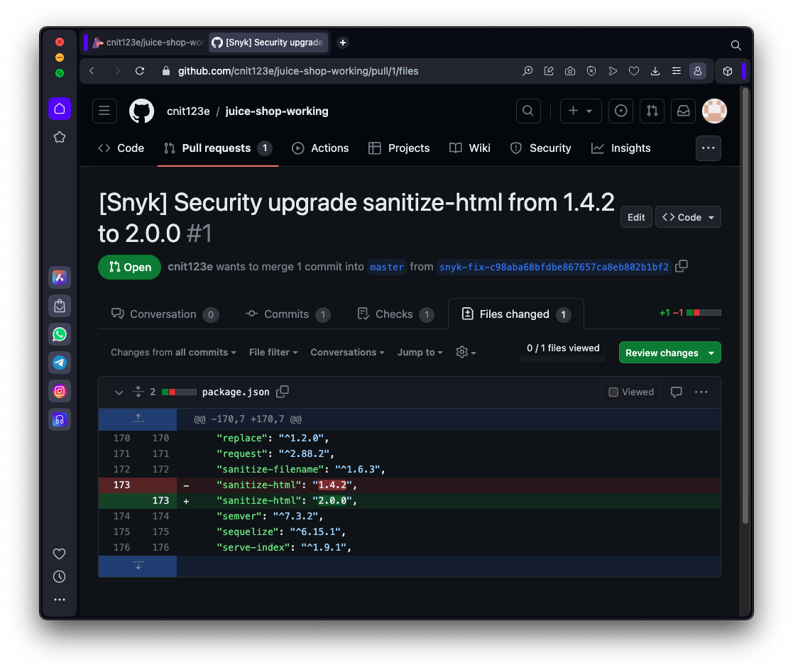Open Telegram in browser sidebar
Screen dimensions: 793x672
tap(60, 363)
